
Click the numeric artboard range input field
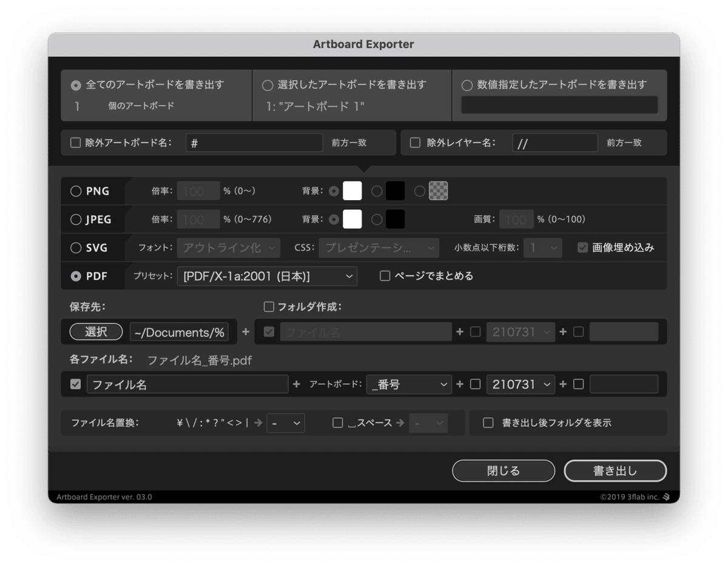click(x=559, y=105)
